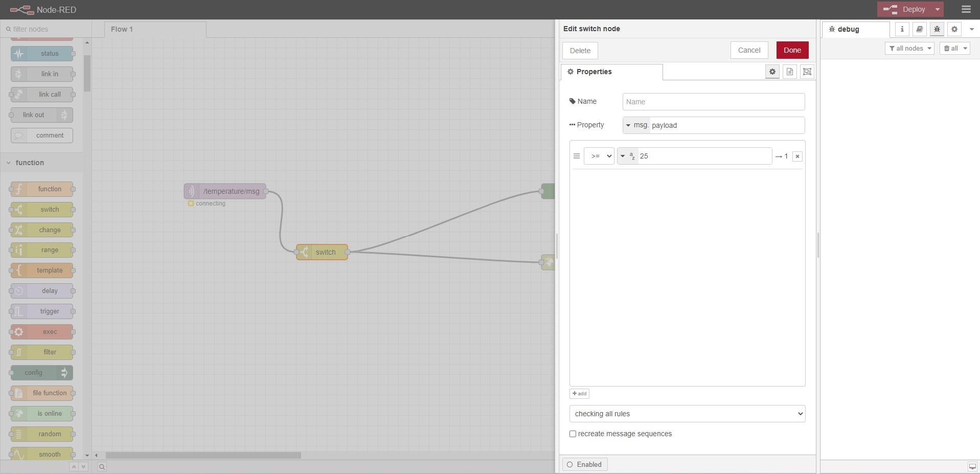Select the switch palette node
The width and height of the screenshot is (980, 474).
pos(42,210)
